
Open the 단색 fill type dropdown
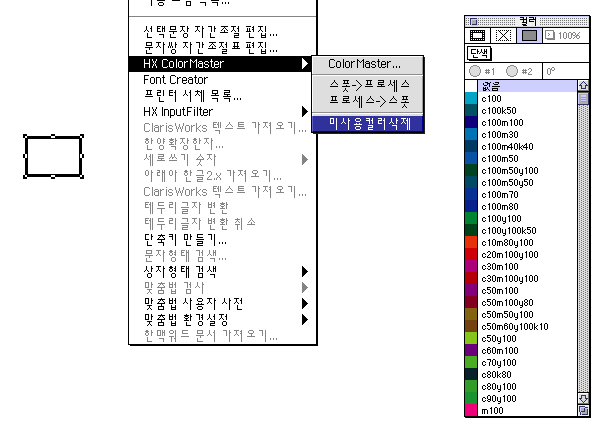(479, 52)
